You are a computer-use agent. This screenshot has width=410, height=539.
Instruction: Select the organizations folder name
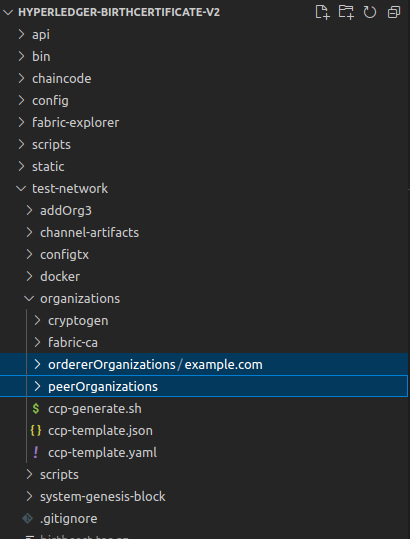pos(80,299)
